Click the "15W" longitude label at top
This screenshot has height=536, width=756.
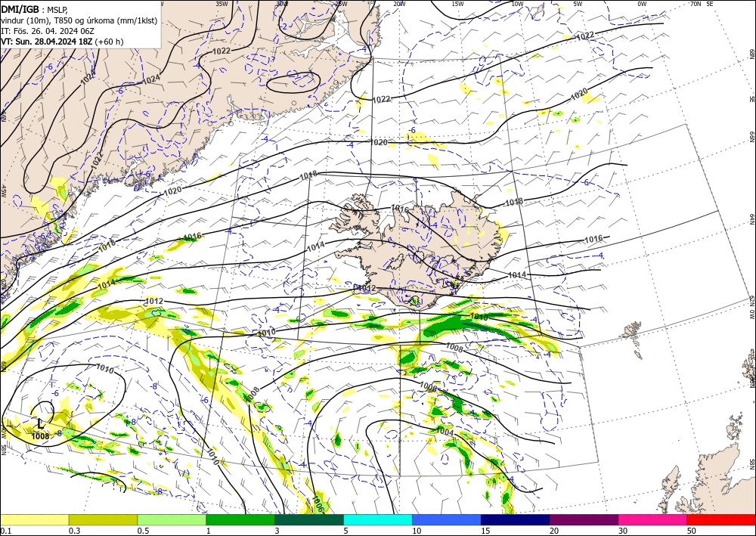457,3
